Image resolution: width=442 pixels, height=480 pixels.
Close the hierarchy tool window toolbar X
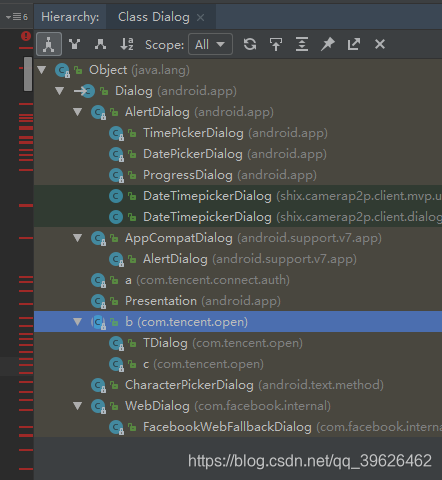coord(380,44)
